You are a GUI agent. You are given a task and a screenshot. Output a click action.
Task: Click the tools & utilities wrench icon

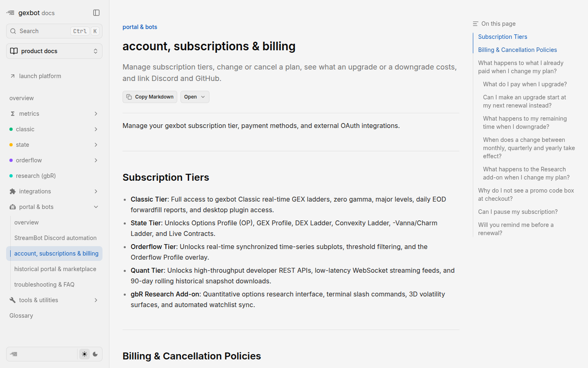pyautogui.click(x=13, y=300)
